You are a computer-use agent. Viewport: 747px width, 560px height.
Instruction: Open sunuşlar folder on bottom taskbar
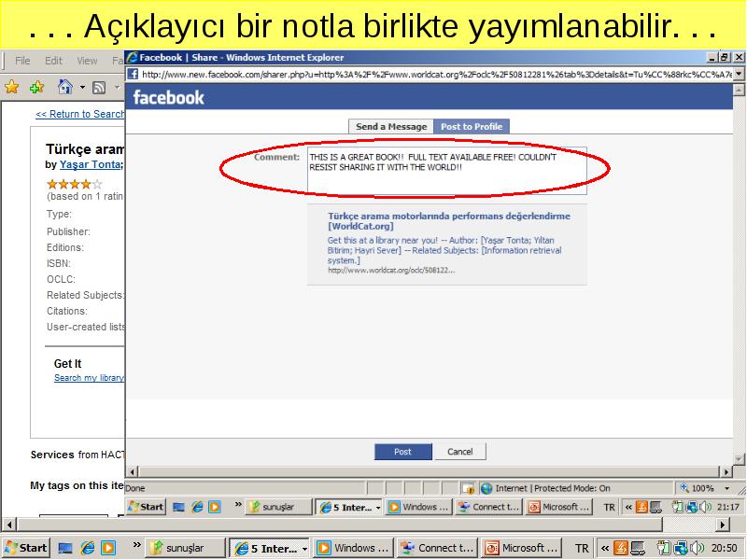point(185,548)
